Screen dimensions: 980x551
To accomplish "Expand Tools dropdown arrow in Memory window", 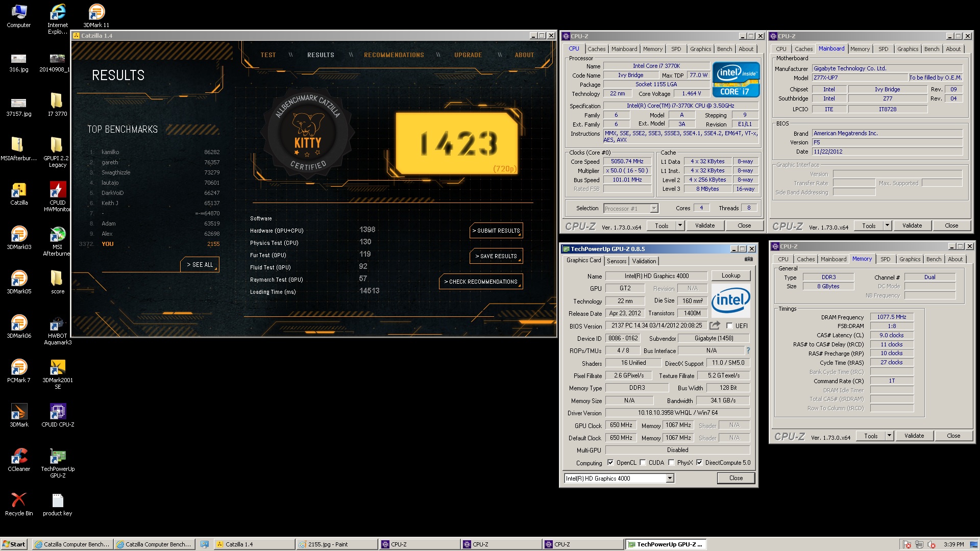I will 889,436.
